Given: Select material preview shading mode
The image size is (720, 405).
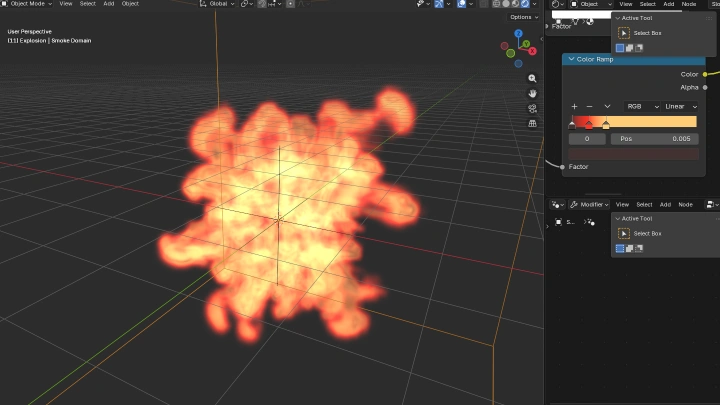Looking at the screenshot, I should tap(515, 4).
